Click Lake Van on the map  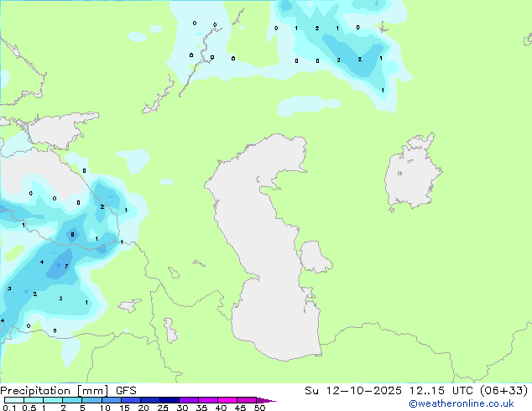coord(129,305)
